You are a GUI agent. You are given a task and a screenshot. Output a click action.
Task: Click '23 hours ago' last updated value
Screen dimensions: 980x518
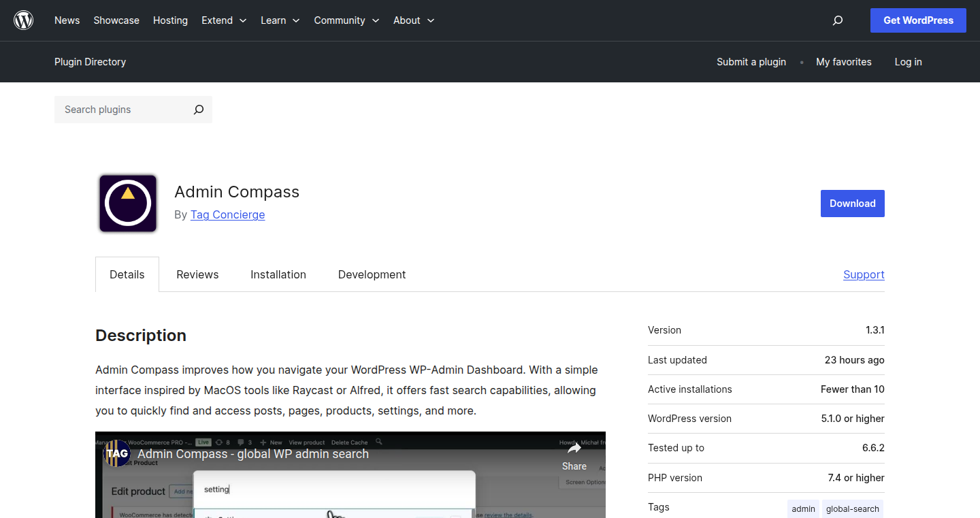click(x=855, y=360)
